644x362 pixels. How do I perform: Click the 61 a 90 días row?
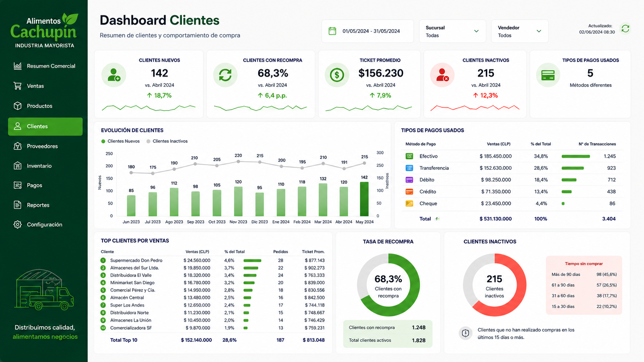(x=584, y=285)
